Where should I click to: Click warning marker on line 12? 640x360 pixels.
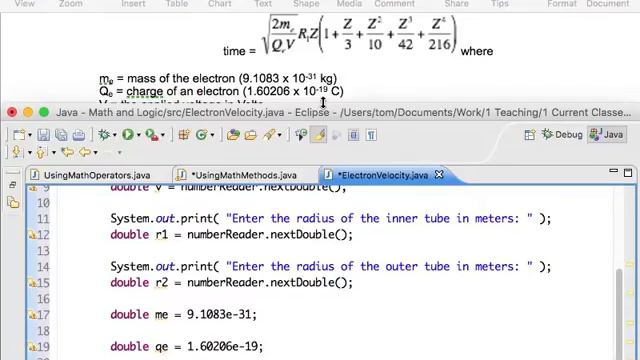coord(32,235)
